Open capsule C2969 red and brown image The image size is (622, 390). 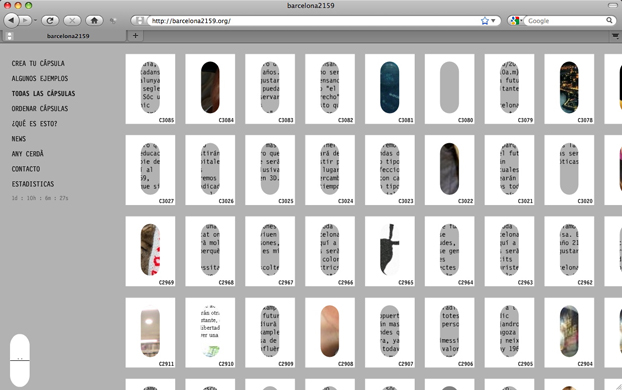point(150,252)
